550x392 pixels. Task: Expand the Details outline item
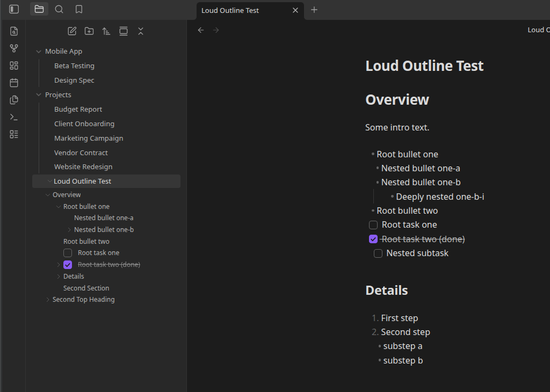58,277
